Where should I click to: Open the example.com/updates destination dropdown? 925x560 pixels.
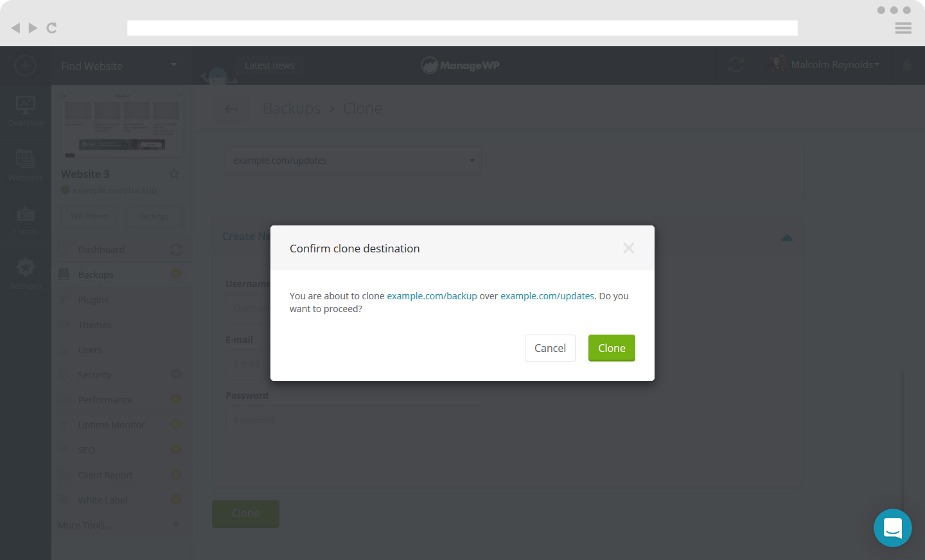353,160
